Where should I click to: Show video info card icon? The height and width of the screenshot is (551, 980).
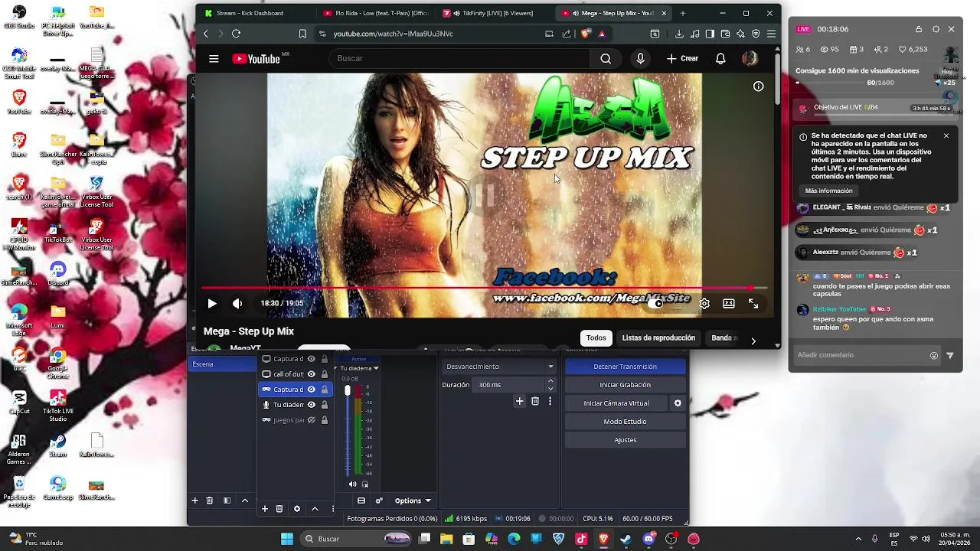pos(758,86)
